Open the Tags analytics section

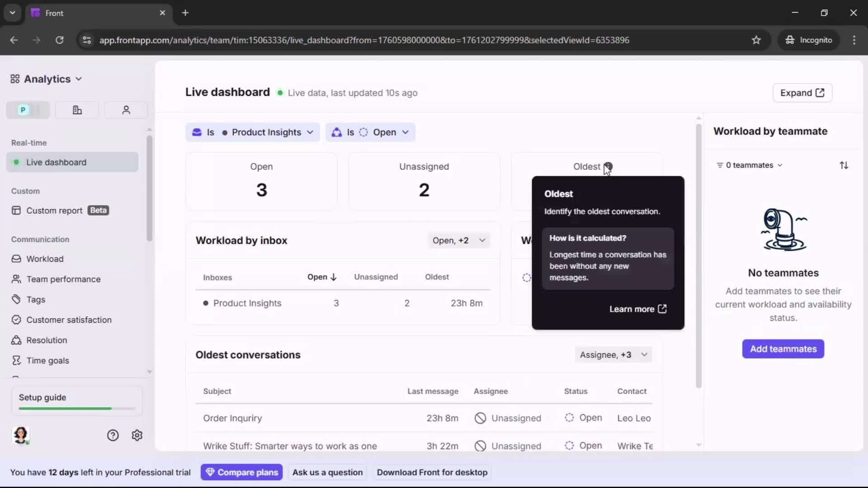[36, 299]
